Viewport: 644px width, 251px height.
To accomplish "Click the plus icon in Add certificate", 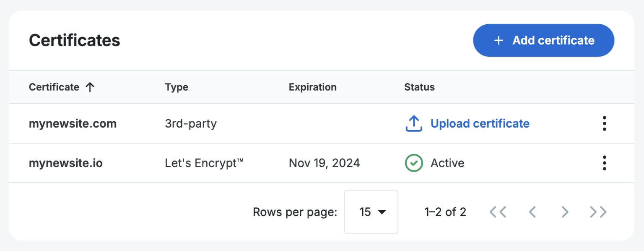I will click(499, 40).
